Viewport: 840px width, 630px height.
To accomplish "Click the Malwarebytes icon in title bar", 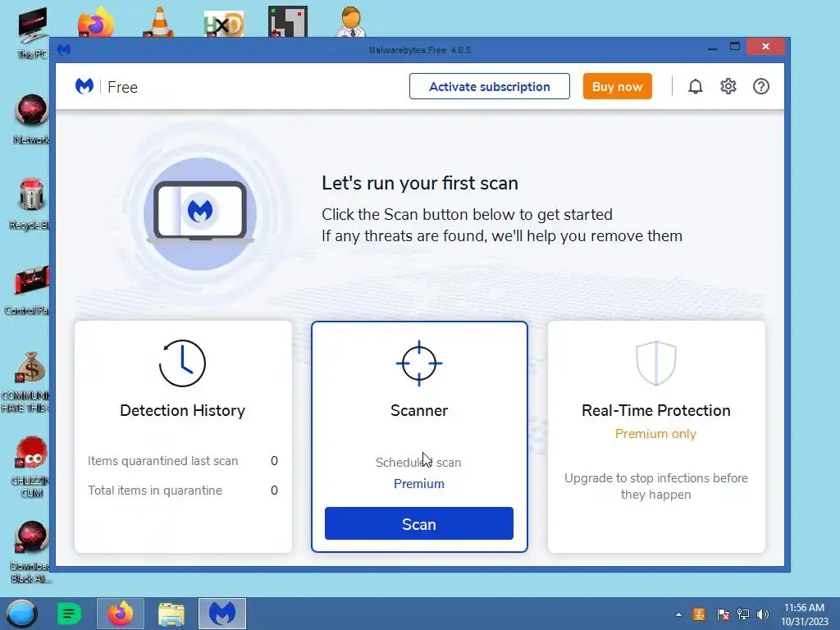I will (64, 50).
